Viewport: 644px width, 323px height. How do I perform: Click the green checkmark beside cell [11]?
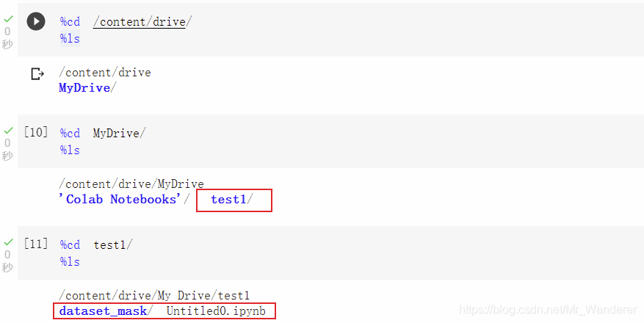point(8,242)
